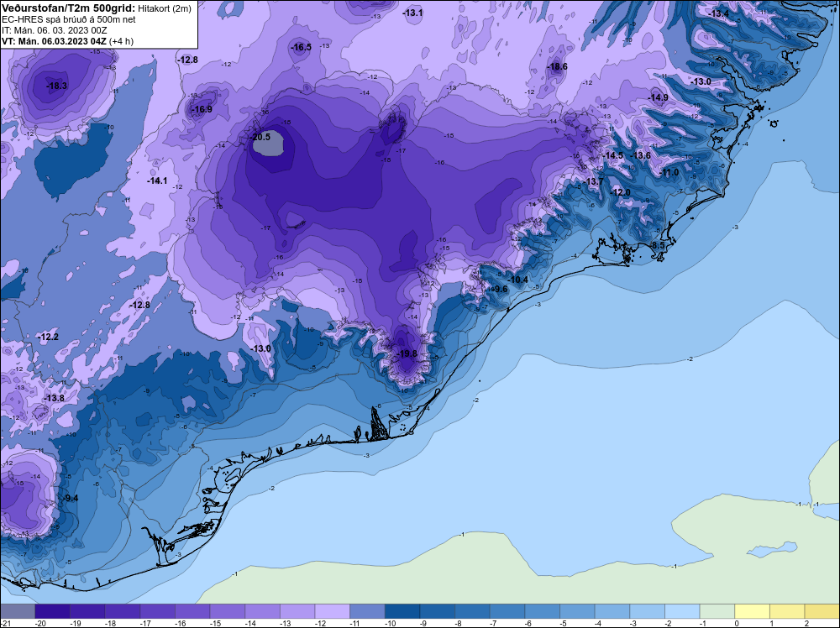The height and width of the screenshot is (628, 840).
Task: Click the -11.0 temperature label
Action: 669,172
